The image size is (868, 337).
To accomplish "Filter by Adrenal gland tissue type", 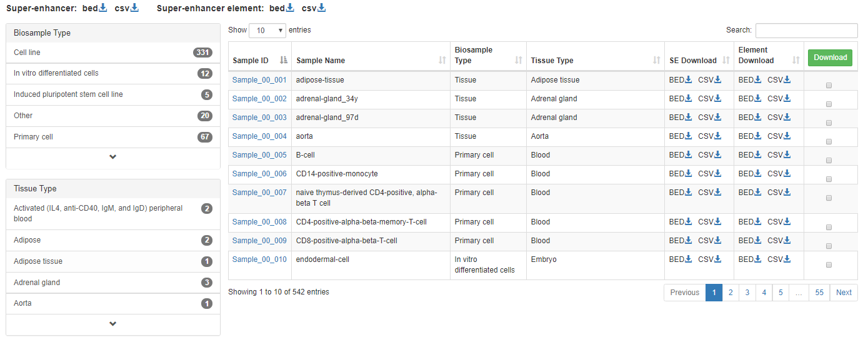I will click(x=113, y=283).
